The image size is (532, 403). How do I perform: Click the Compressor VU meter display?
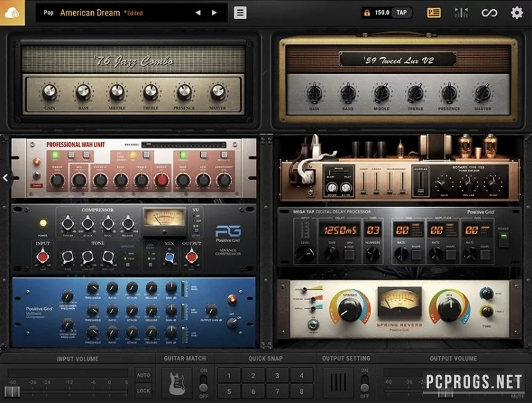(164, 217)
